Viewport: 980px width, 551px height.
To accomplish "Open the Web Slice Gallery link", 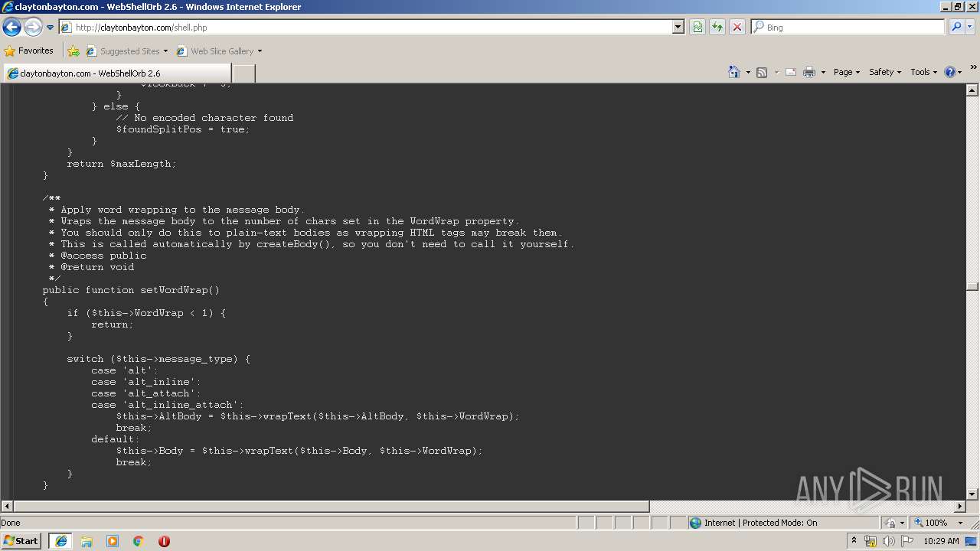I will pos(219,51).
